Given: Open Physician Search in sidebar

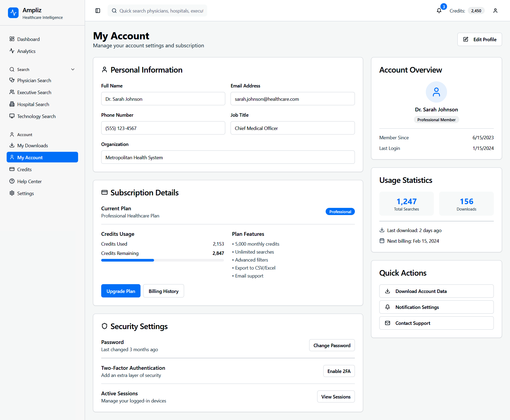Looking at the screenshot, I should click(34, 80).
